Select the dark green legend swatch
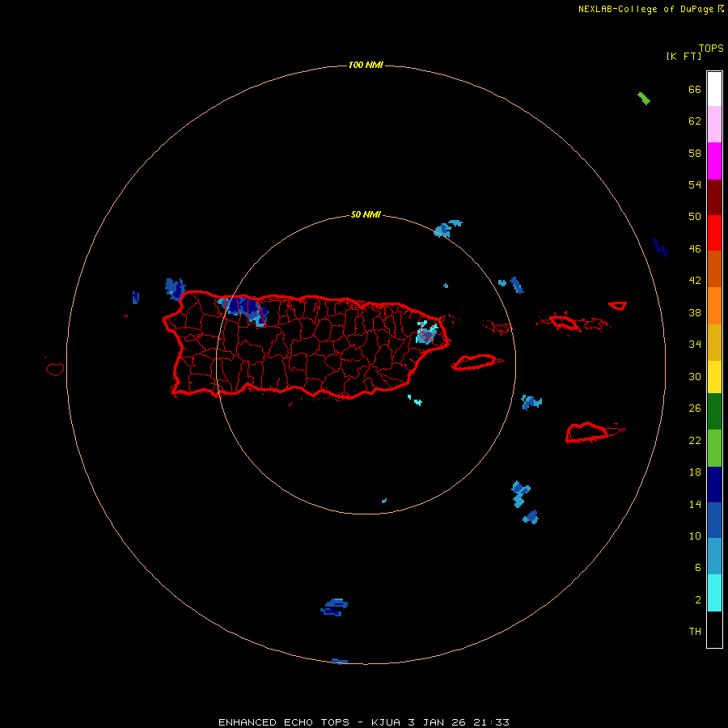 point(714,412)
